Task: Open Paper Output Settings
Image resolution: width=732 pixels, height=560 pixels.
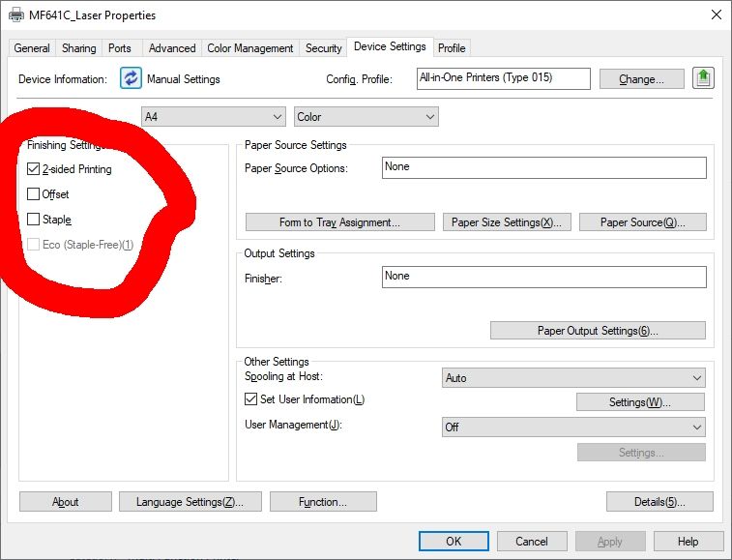Action: coord(597,331)
